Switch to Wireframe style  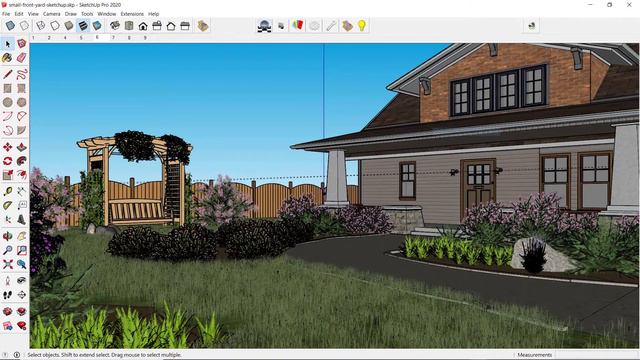click(41, 26)
